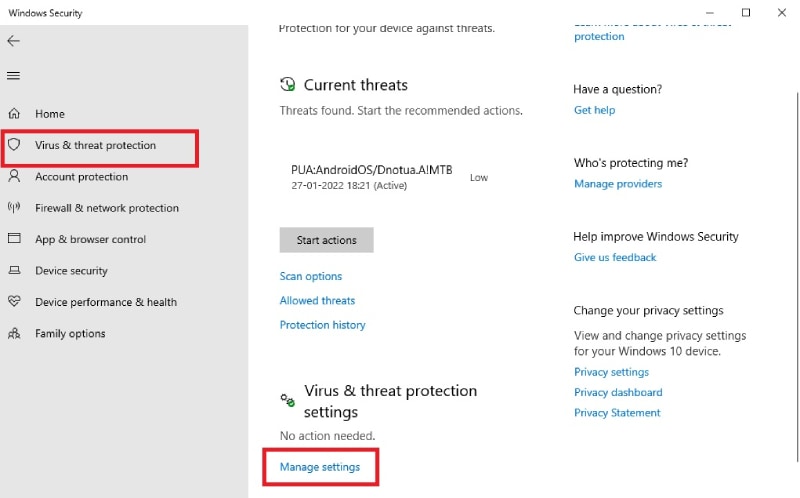This screenshot has width=800, height=498.
Task: Click the App & browser control icon
Action: (14, 239)
